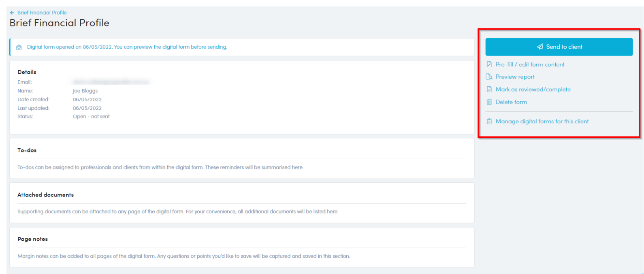Click the Preview report magnifier icon
The height and width of the screenshot is (274, 644).
pyautogui.click(x=489, y=77)
